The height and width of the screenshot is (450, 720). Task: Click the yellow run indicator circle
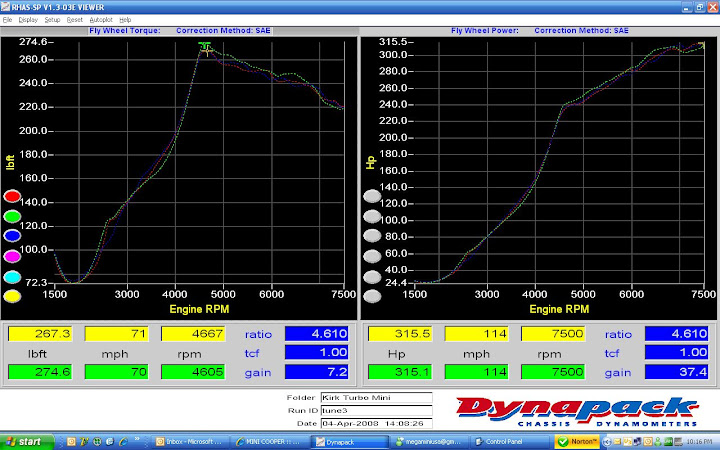coord(12,297)
